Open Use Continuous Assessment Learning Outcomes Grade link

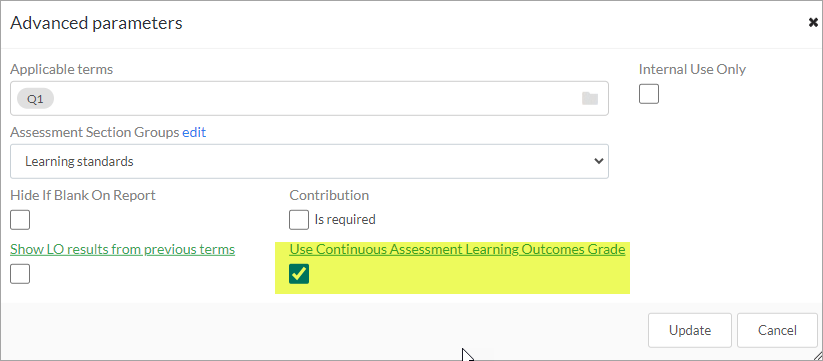point(457,249)
